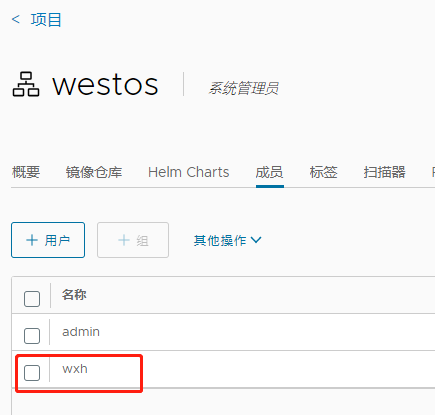Click the project hierarchy icon beside westos

tap(26, 84)
